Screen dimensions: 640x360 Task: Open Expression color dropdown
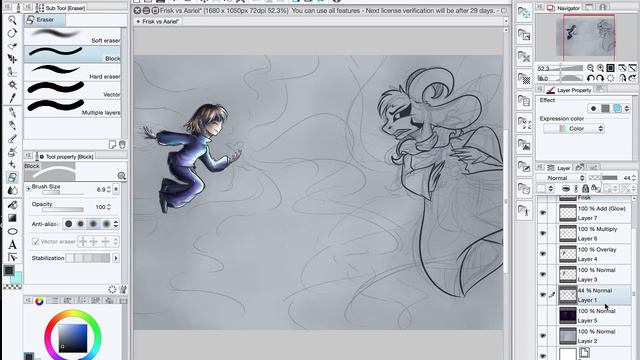tap(573, 129)
